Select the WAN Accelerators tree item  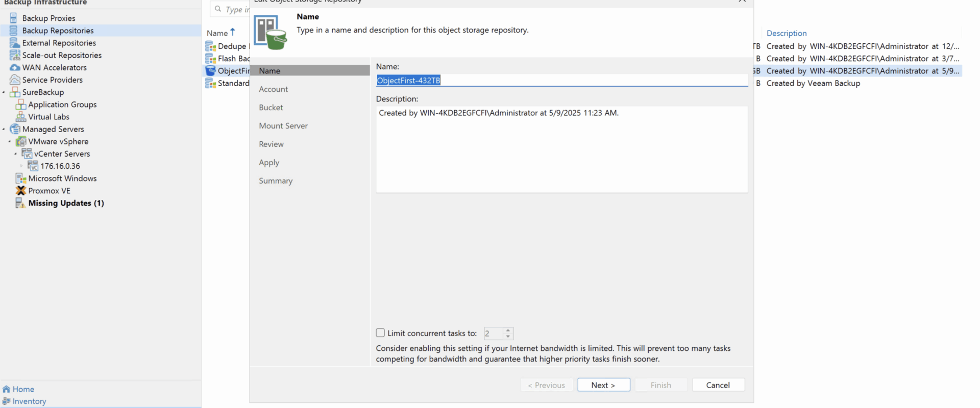(55, 67)
